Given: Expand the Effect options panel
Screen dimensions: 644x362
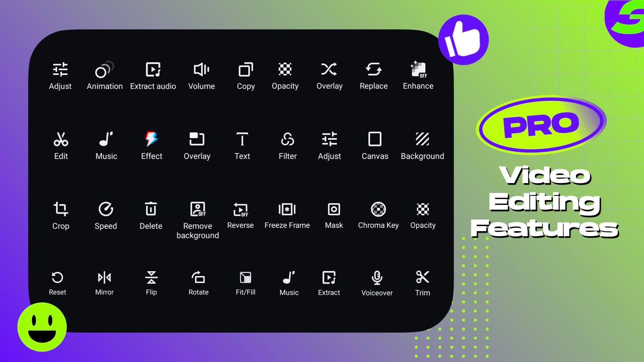Looking at the screenshot, I should pos(151,145).
